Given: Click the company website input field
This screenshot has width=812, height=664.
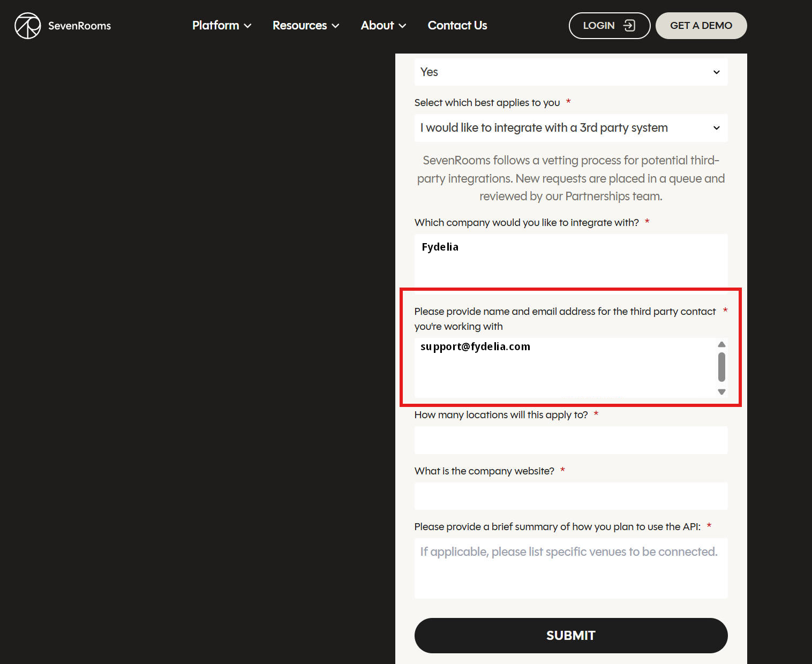Looking at the screenshot, I should click(570, 496).
